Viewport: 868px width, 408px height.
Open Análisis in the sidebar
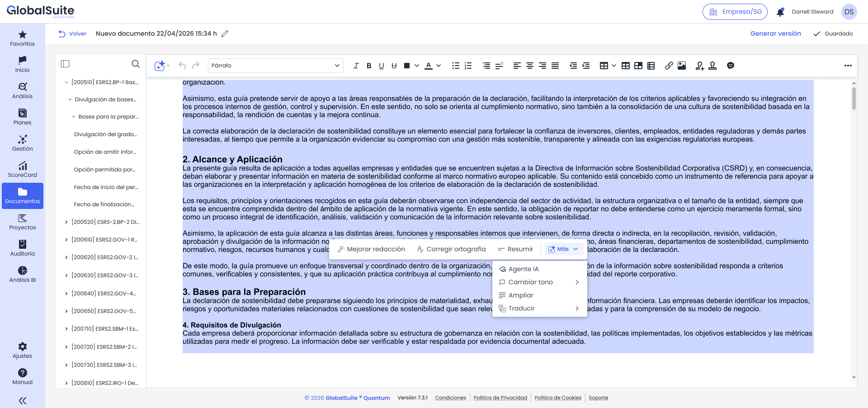23,91
